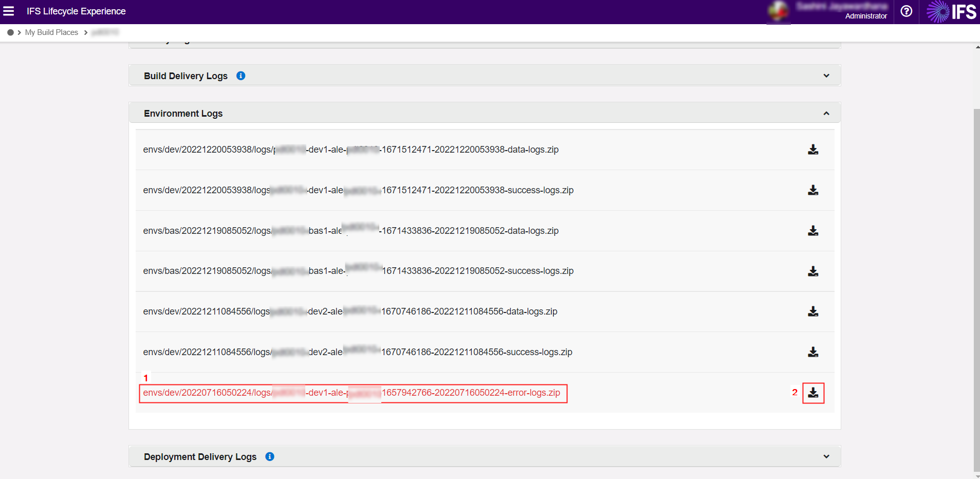Click the scrollbar up arrow
The width and height of the screenshot is (980, 479).
[x=977, y=47]
